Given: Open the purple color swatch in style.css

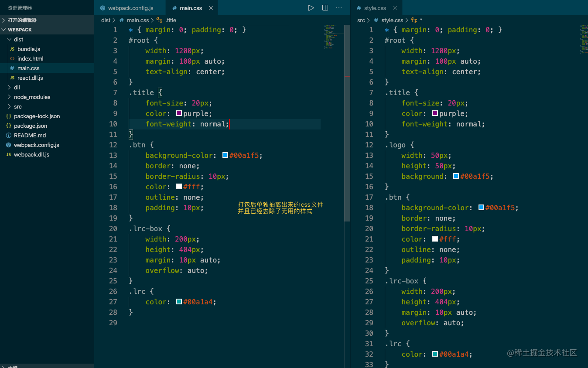Looking at the screenshot, I should point(435,113).
